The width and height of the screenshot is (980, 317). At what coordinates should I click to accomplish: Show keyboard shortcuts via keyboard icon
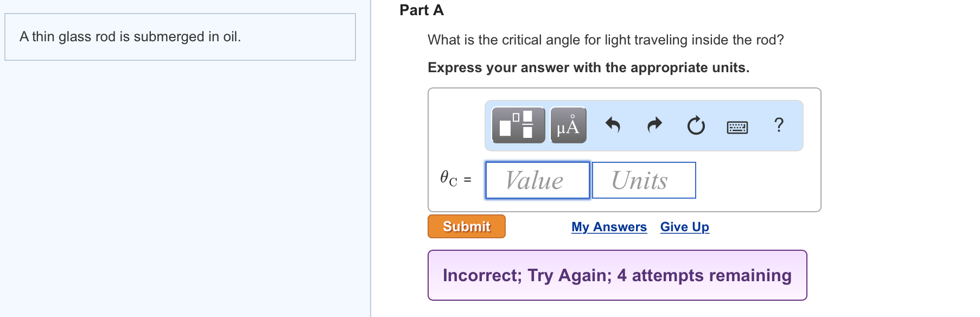point(737,127)
